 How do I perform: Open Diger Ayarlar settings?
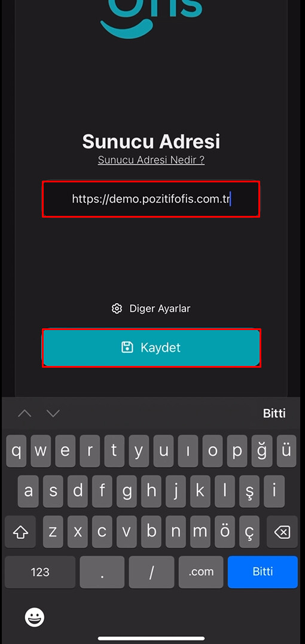pyautogui.click(x=151, y=309)
